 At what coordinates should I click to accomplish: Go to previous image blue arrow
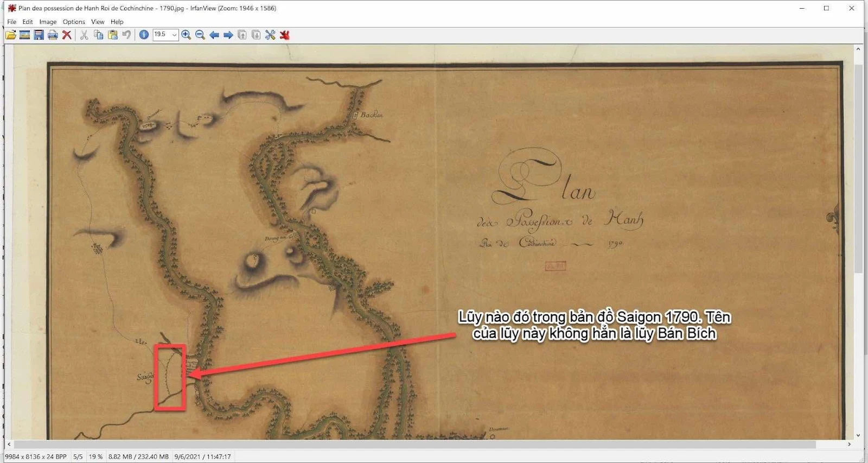(x=214, y=35)
